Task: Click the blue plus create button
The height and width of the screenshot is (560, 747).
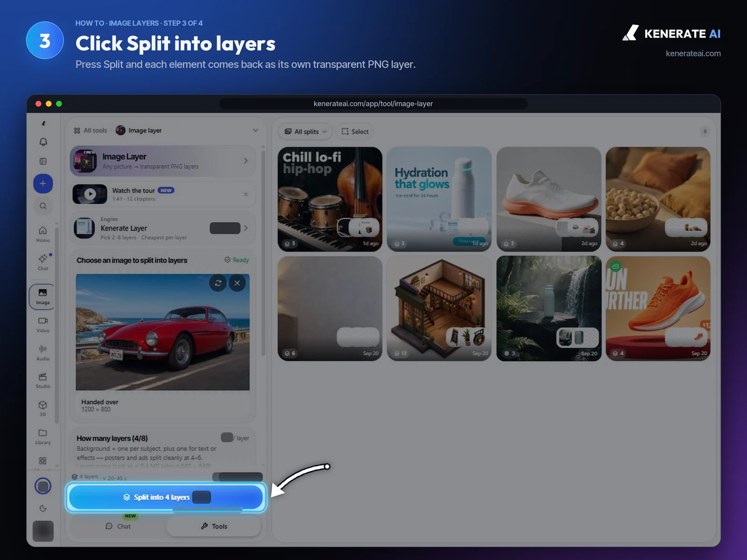Action: (43, 183)
